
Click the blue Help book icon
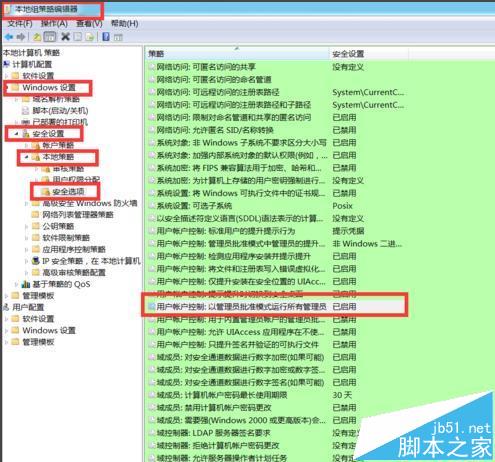point(106,37)
